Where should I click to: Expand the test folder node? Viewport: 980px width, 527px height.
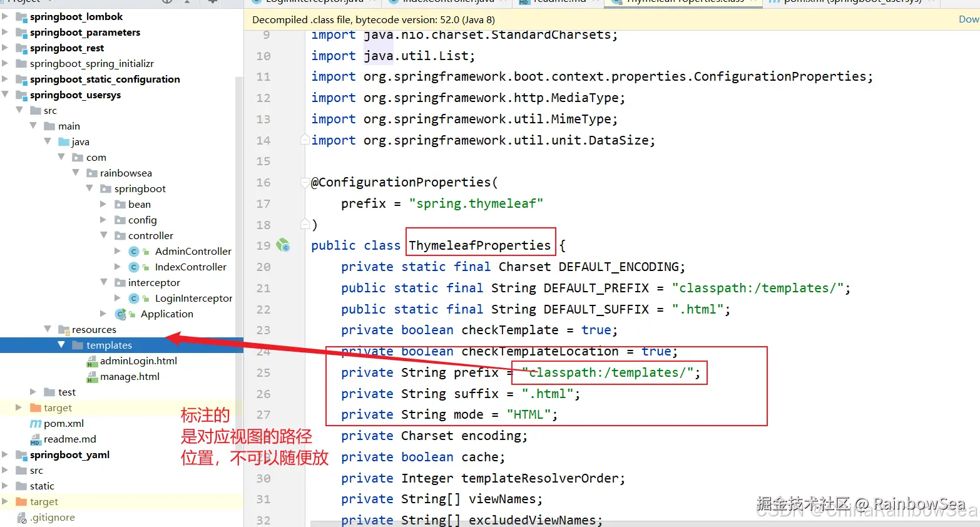(33, 392)
